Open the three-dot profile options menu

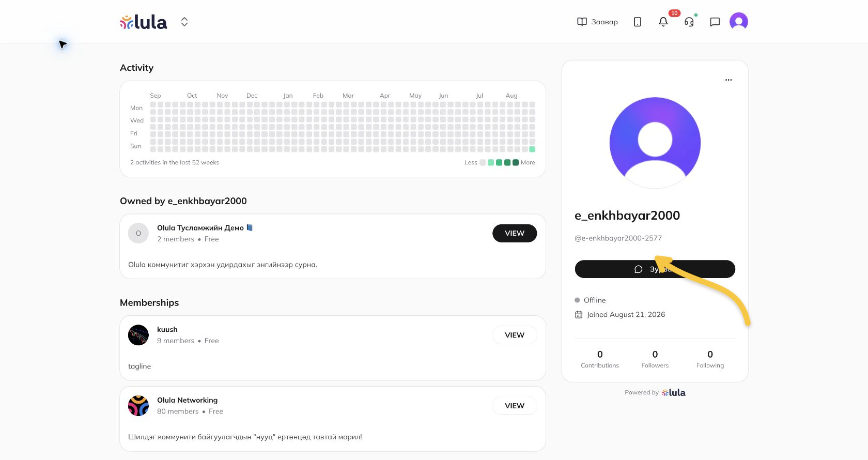[729, 80]
